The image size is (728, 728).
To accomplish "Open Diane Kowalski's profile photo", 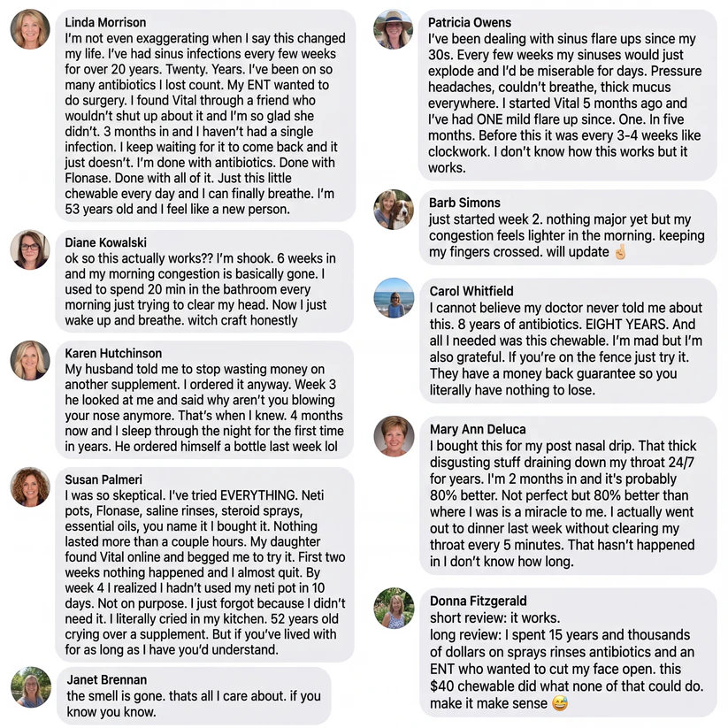I will [x=30, y=249].
